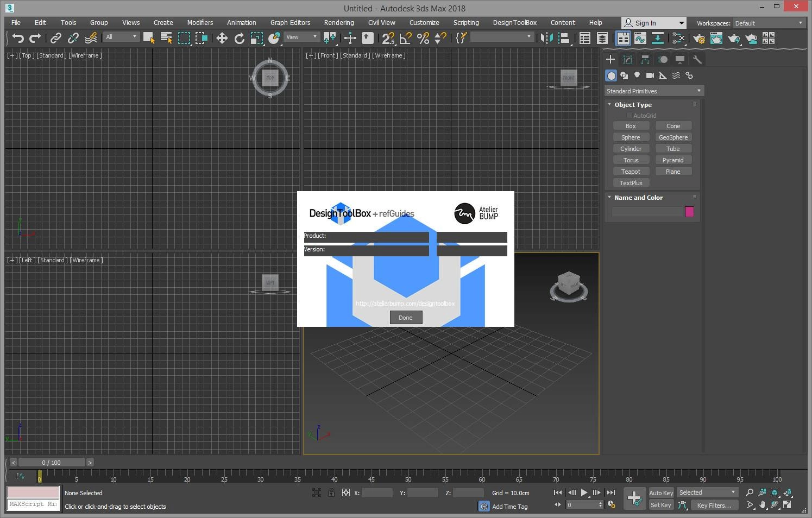Open key filter Selected dropdown
The width and height of the screenshot is (812, 518).
(707, 492)
